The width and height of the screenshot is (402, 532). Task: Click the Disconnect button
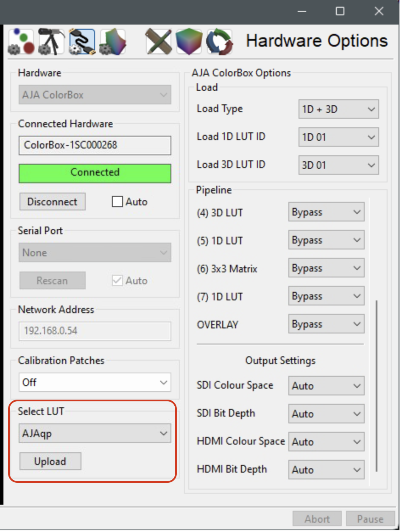[x=52, y=202]
